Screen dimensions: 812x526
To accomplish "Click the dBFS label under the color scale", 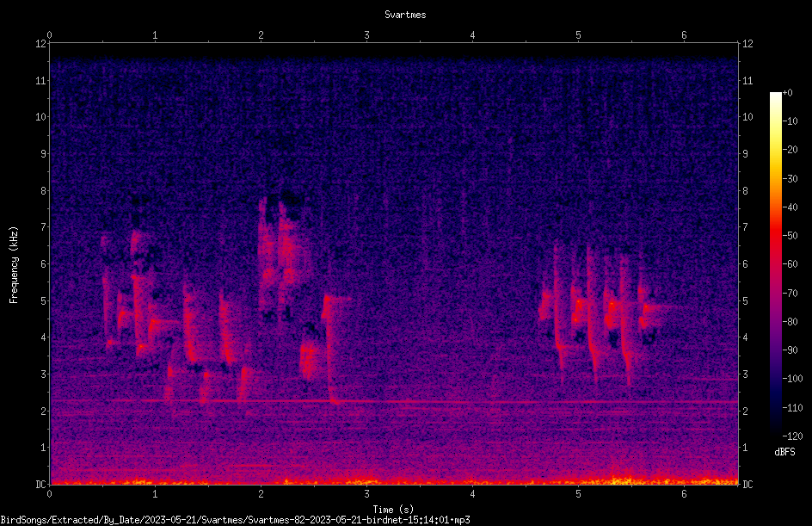I will (784, 452).
